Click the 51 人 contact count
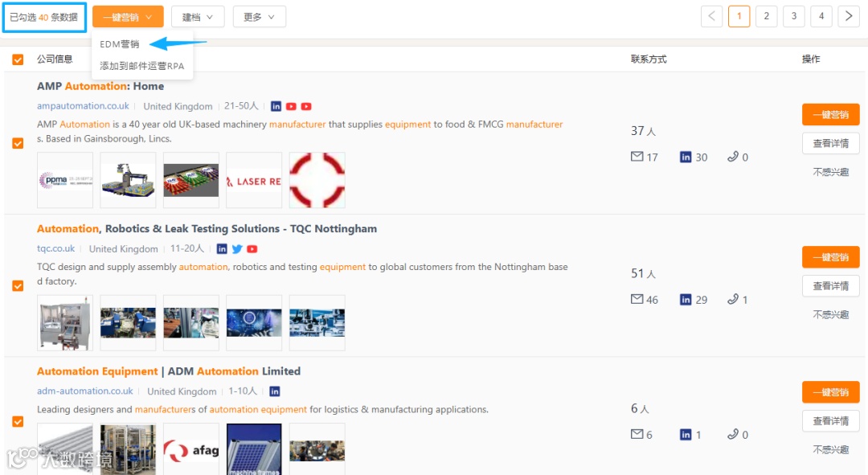 point(643,273)
